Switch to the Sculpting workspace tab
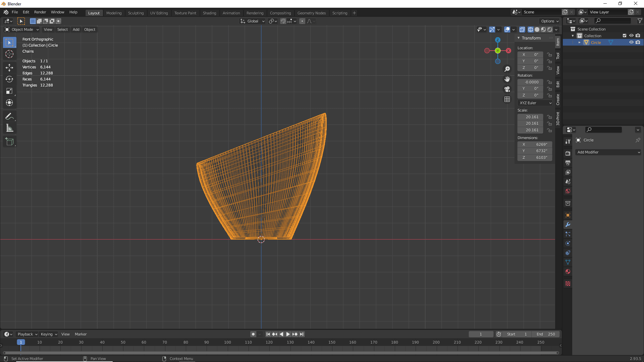The image size is (644, 362). coord(136,13)
